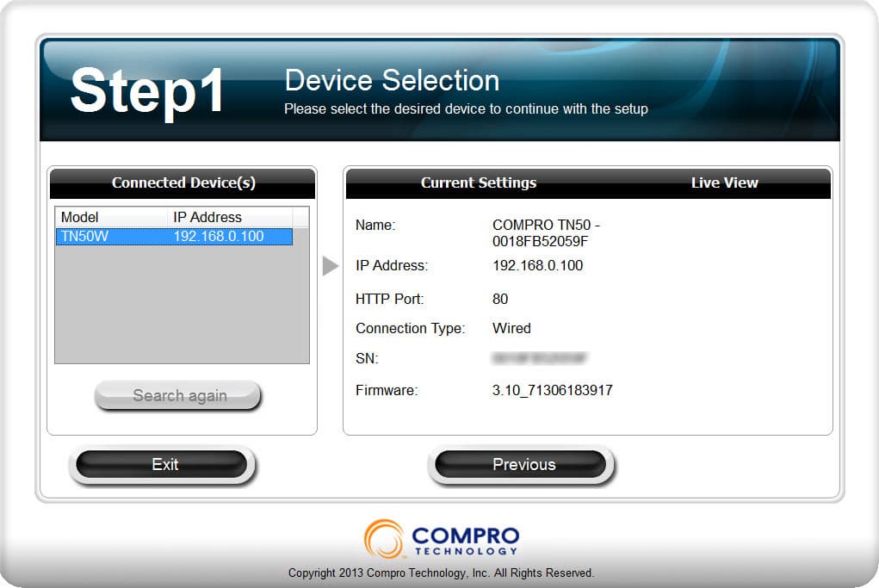Screen dimensions: 879x588
Task: Go back with the Previous button
Action: coord(521,464)
